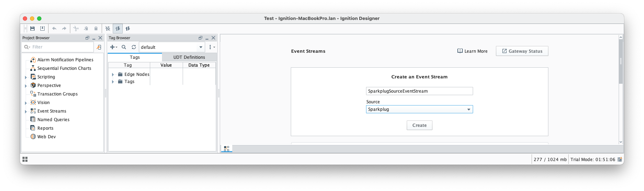Expand the Perspective tree node
Image resolution: width=644 pixels, height=191 pixels.
click(26, 86)
